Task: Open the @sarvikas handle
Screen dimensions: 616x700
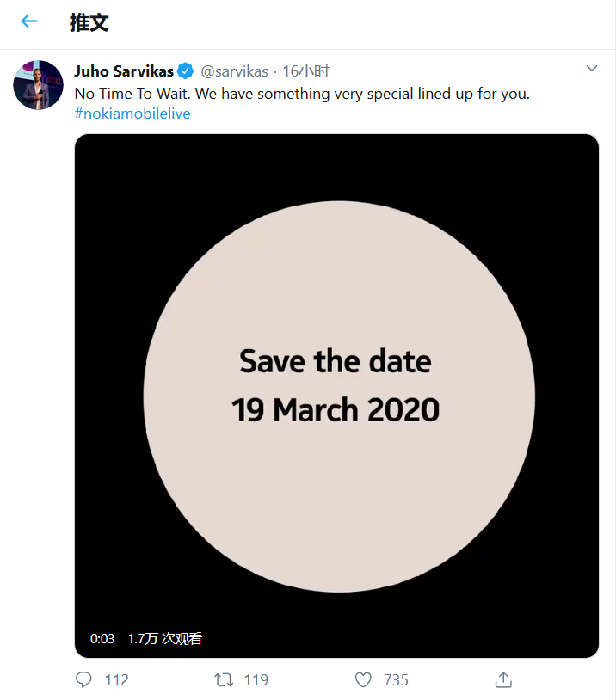Action: pyautogui.click(x=234, y=71)
